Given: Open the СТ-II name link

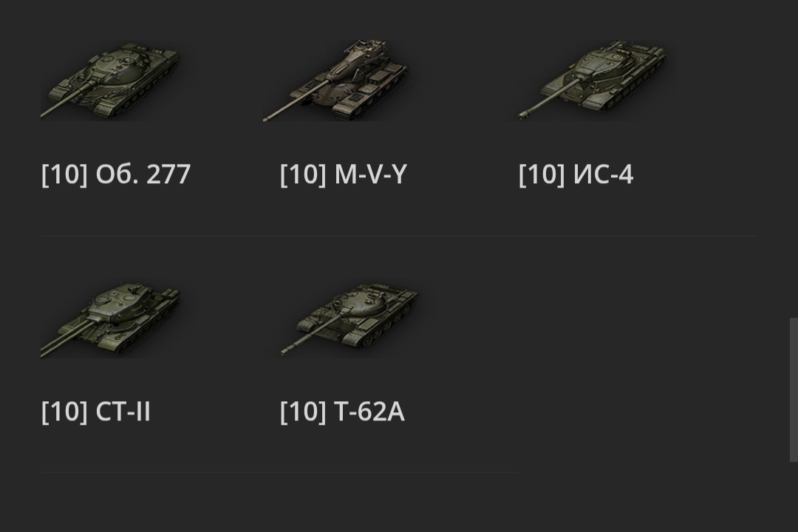Looking at the screenshot, I should [x=123, y=412].
